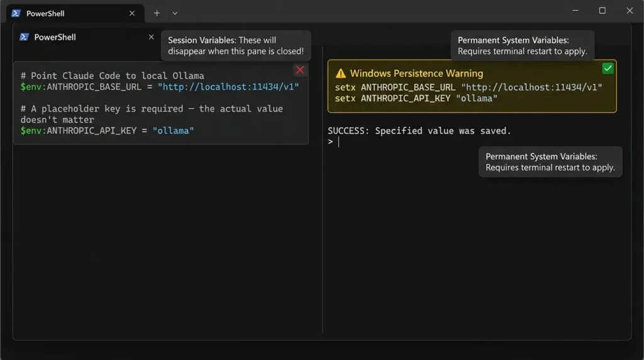Minimize the terminal window
The height and width of the screenshot is (360, 644).
coord(575,11)
